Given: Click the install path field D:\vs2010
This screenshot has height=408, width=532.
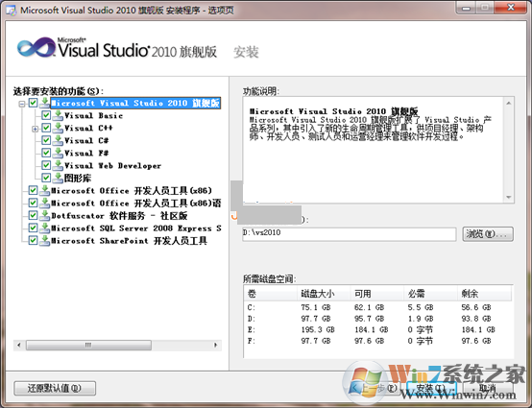Looking at the screenshot, I should 350,234.
